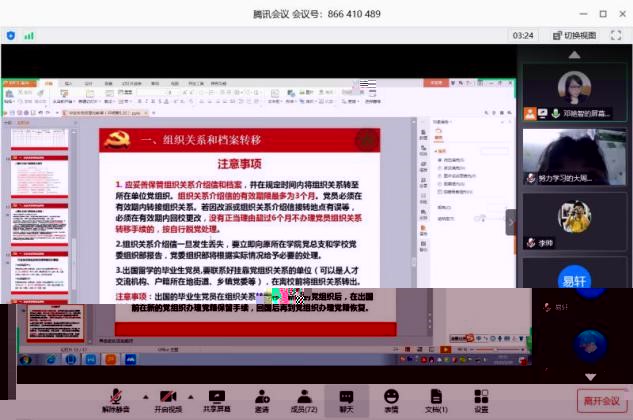Expand the video options arrow

click(190, 393)
